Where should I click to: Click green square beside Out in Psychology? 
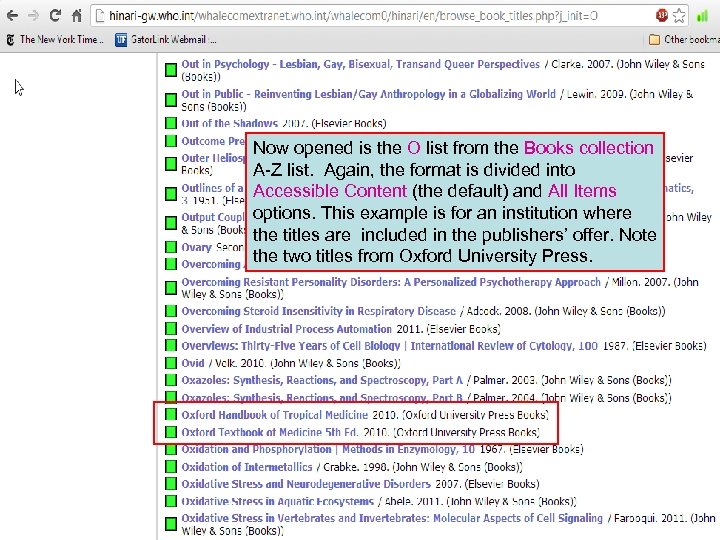point(171,70)
